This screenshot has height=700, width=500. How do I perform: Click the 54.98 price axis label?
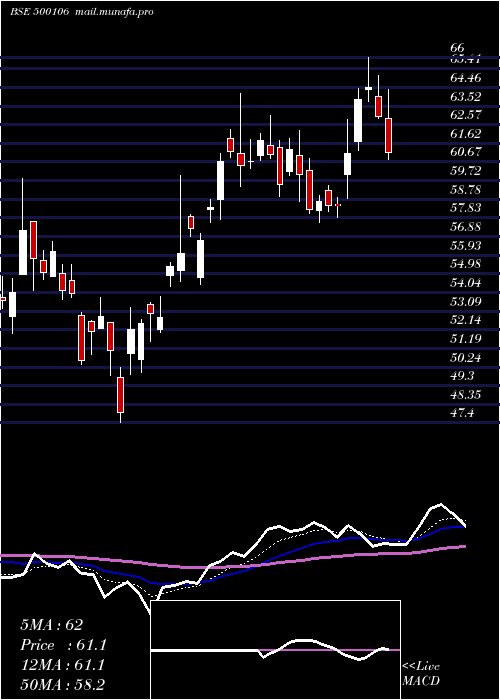466,263
